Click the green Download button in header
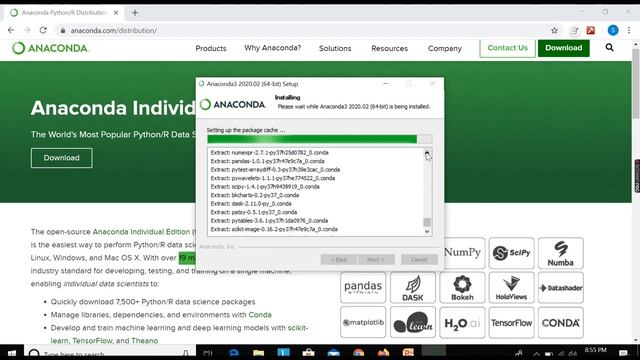This screenshot has width=640, height=360. click(x=564, y=48)
